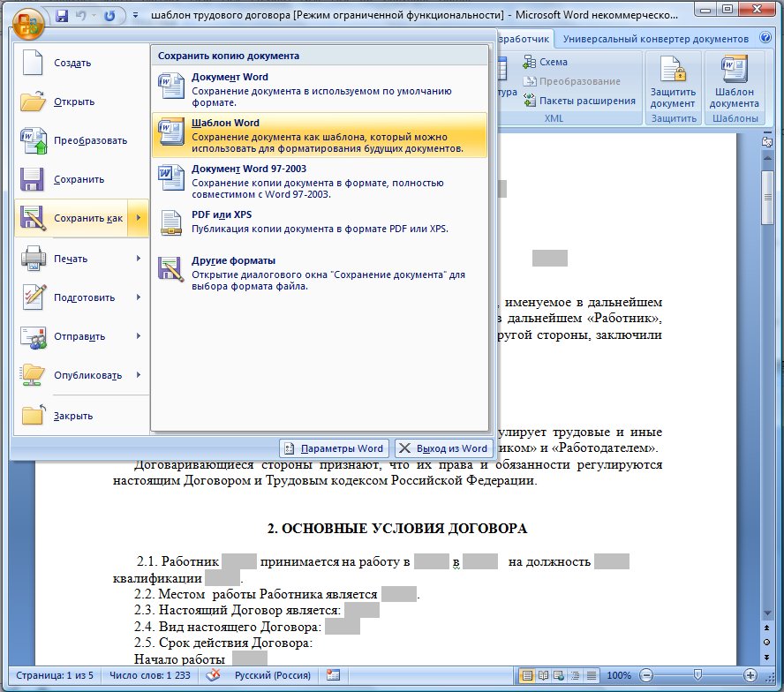
Task: Click the zoom in plus button
Action: pyautogui.click(x=750, y=675)
